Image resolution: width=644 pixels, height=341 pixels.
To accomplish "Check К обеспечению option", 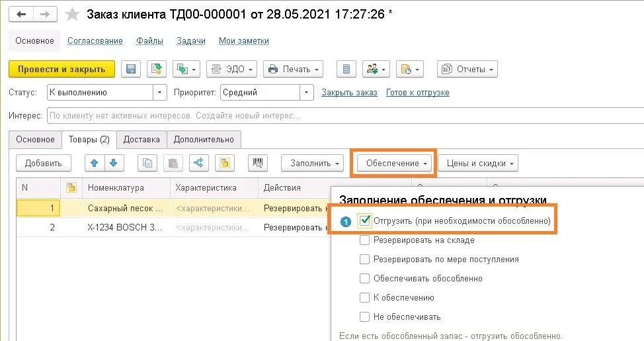I will [x=365, y=297].
